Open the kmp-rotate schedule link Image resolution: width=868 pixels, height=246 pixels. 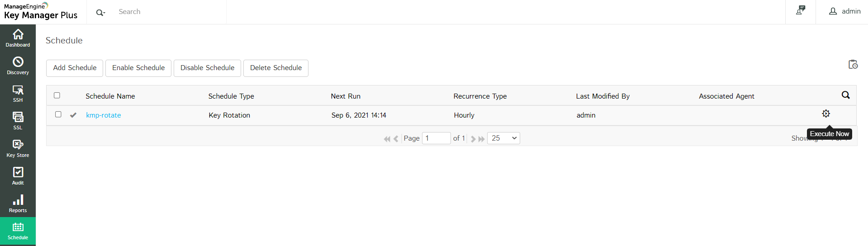click(x=104, y=115)
